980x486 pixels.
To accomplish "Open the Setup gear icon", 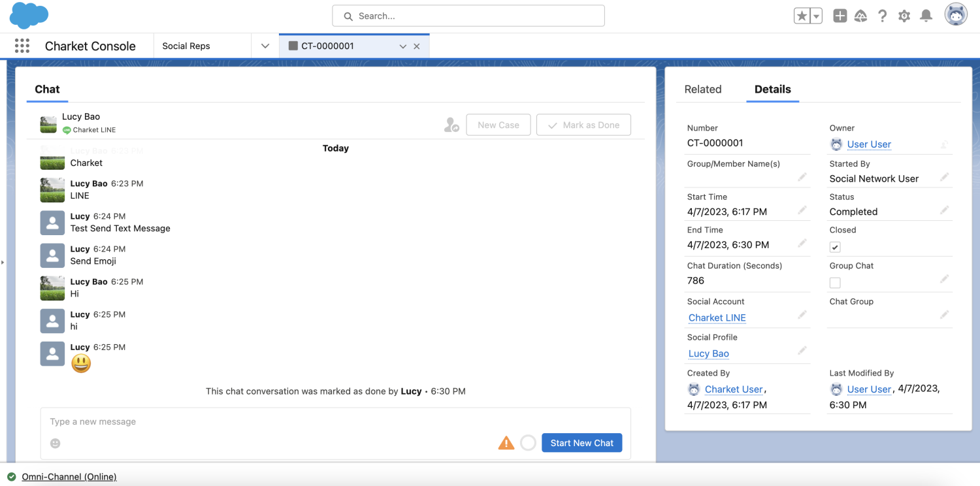I will (904, 16).
